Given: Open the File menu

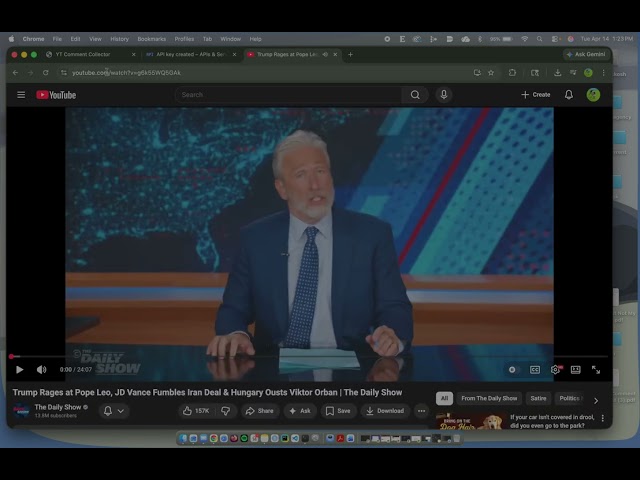Looking at the screenshot, I should coord(57,39).
